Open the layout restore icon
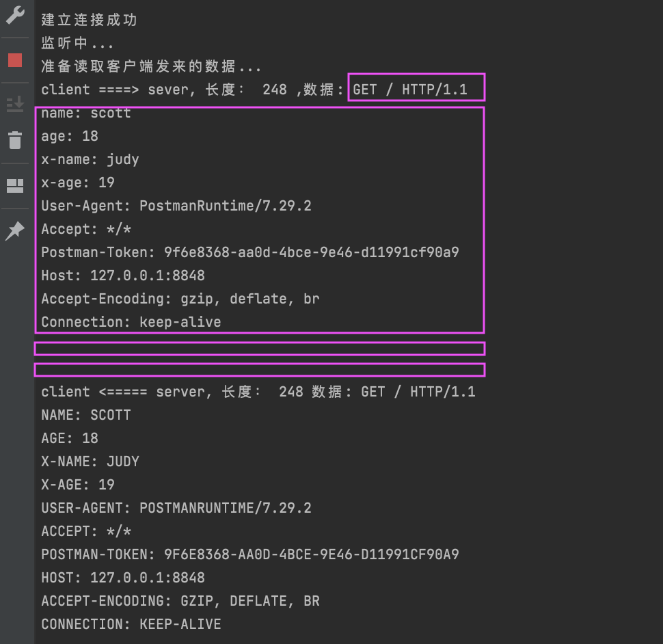This screenshot has width=663, height=644. coord(15,186)
